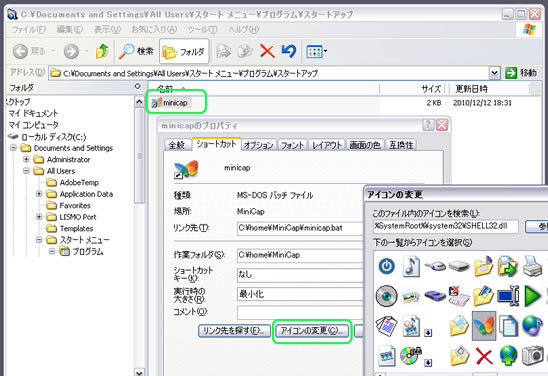Select the digital camera icon

click(532, 356)
